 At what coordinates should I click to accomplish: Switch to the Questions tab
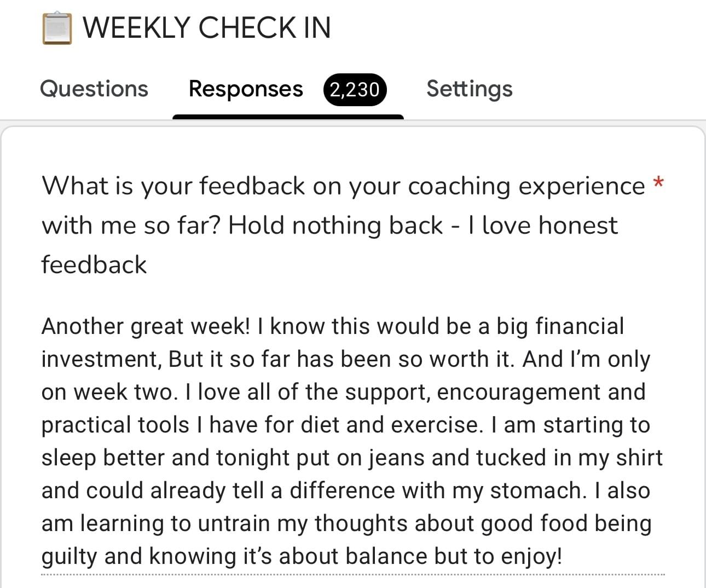click(x=94, y=89)
